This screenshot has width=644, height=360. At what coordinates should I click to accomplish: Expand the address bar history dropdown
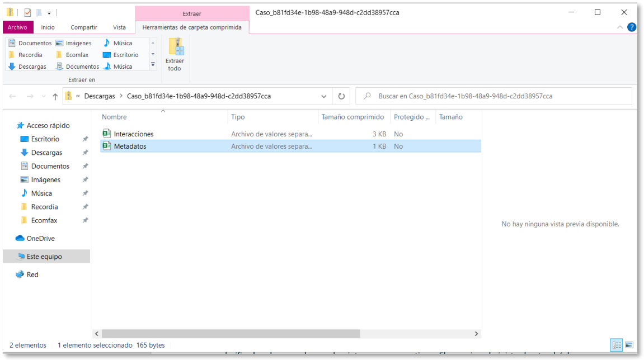click(323, 97)
